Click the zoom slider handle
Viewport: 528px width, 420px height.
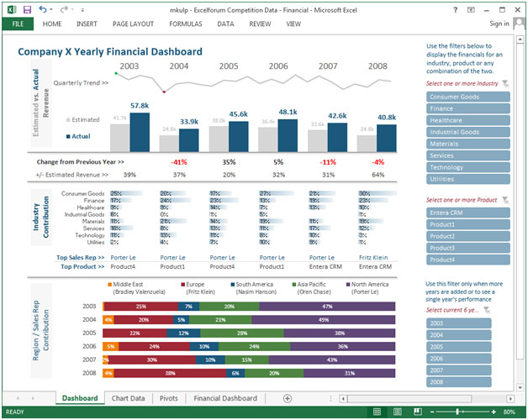(457, 412)
